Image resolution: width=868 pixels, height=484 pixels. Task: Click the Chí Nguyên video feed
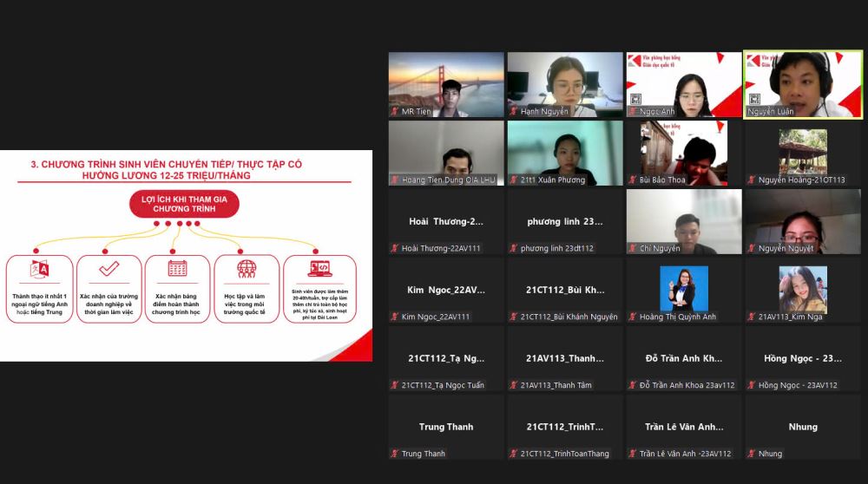683,220
